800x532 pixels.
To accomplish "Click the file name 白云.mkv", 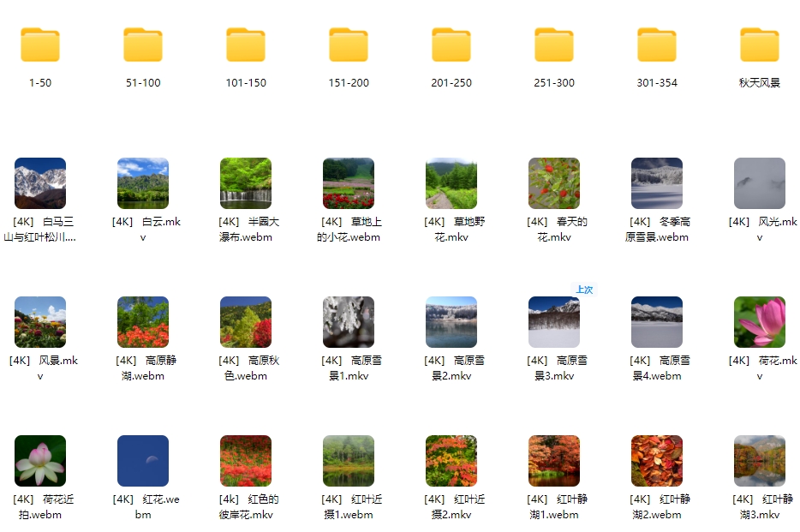I will point(146,229).
